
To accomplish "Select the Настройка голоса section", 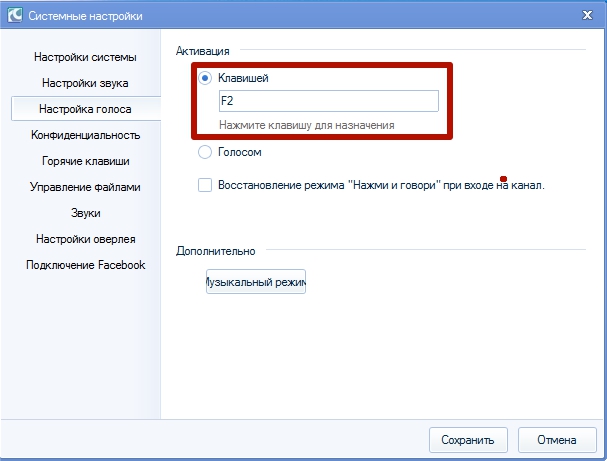I will [85, 108].
